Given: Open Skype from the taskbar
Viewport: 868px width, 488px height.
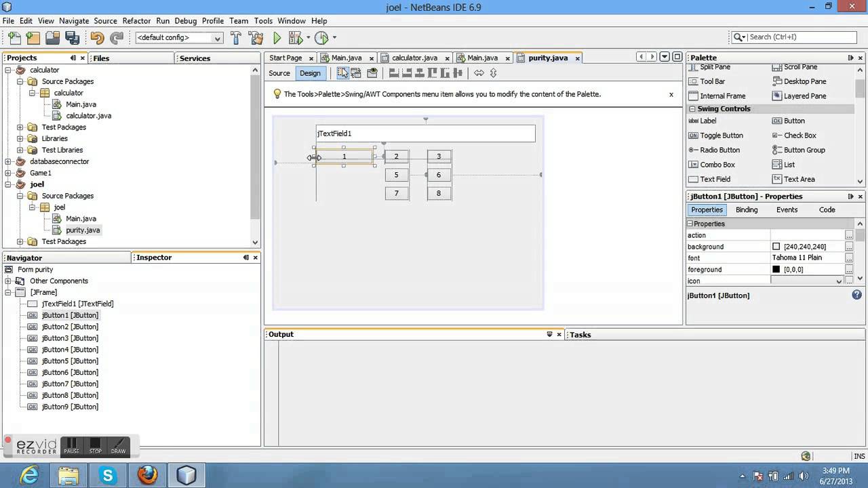Looking at the screenshot, I should [x=108, y=475].
